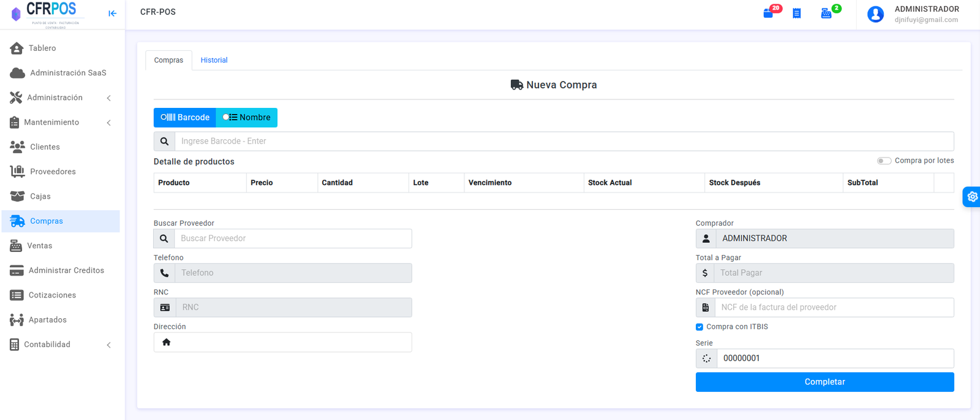
Task: Switch search mode to Barcode
Action: pos(185,118)
